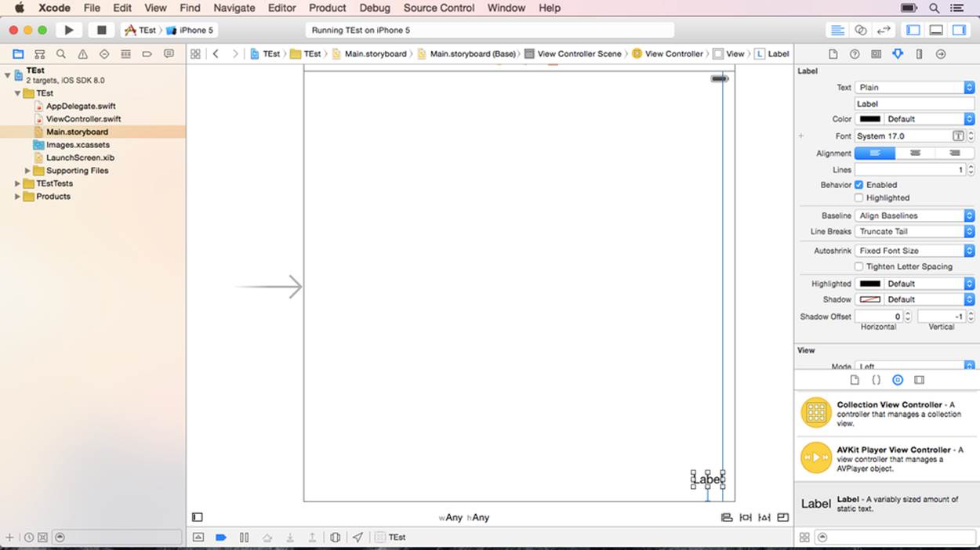This screenshot has height=550, width=980.
Task: Click the Run (play) button
Action: click(x=69, y=30)
